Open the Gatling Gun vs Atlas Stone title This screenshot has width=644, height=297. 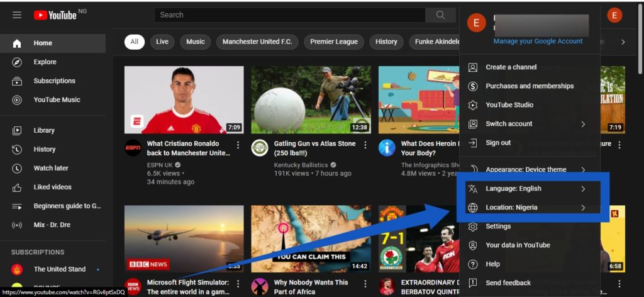314,148
